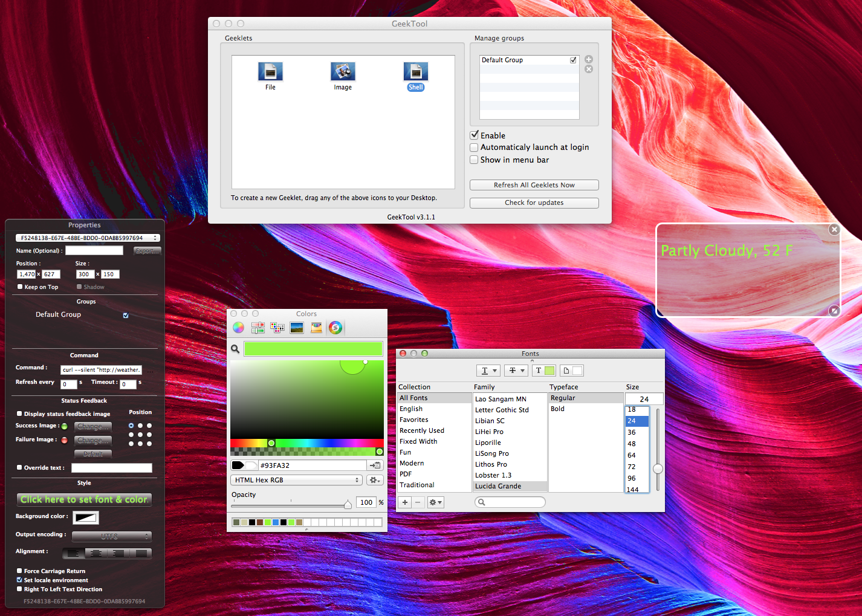Click the document color button in Fonts

(x=572, y=371)
